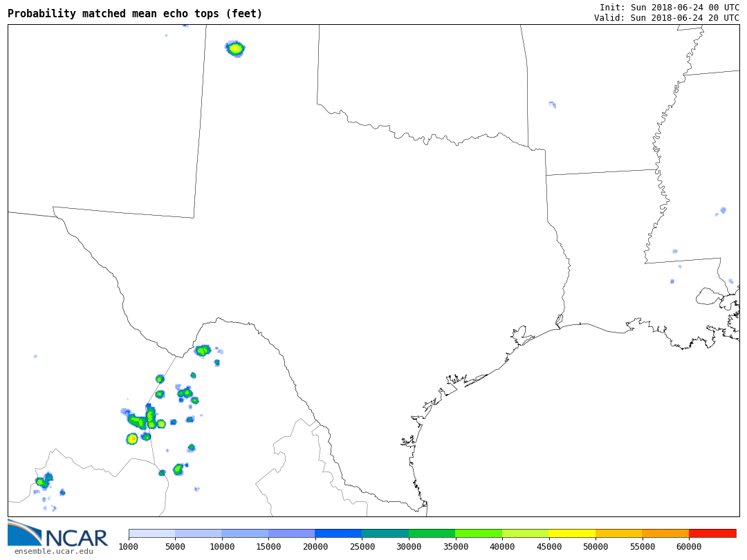Open the ensemble.ucar.edu link
Image resolution: width=747 pixels, height=560 pixels.
pyautogui.click(x=53, y=551)
